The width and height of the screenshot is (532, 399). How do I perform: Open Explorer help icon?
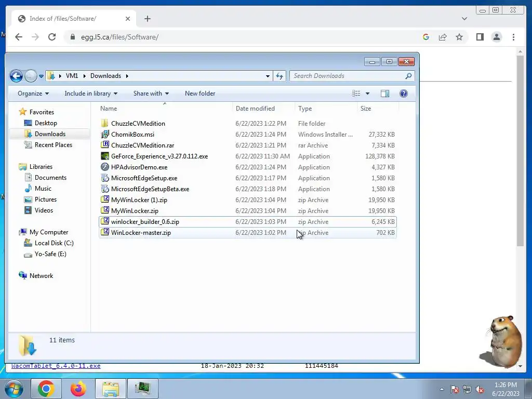pyautogui.click(x=403, y=94)
